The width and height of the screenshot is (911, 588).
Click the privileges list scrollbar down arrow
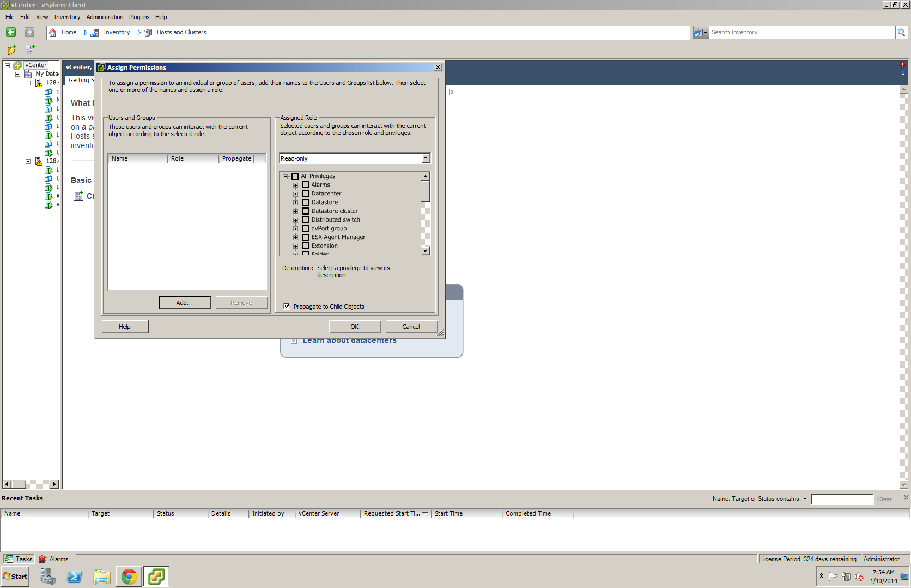(x=425, y=251)
